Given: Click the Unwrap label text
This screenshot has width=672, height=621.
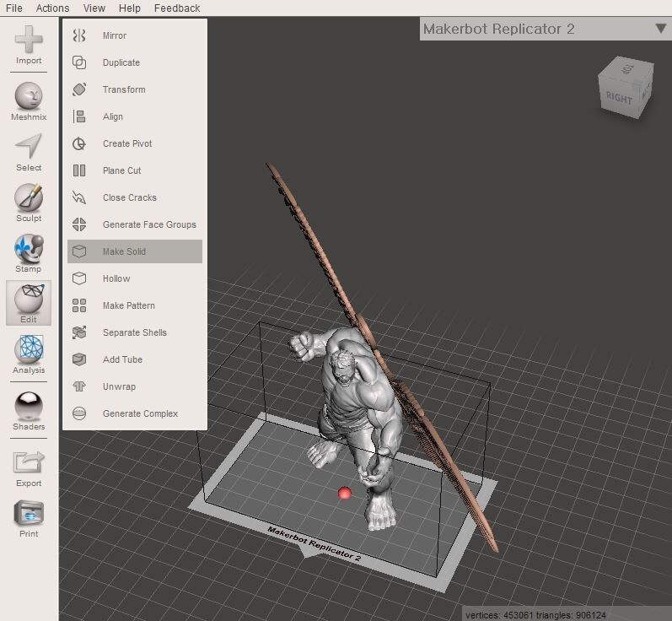Looking at the screenshot, I should pos(119,386).
